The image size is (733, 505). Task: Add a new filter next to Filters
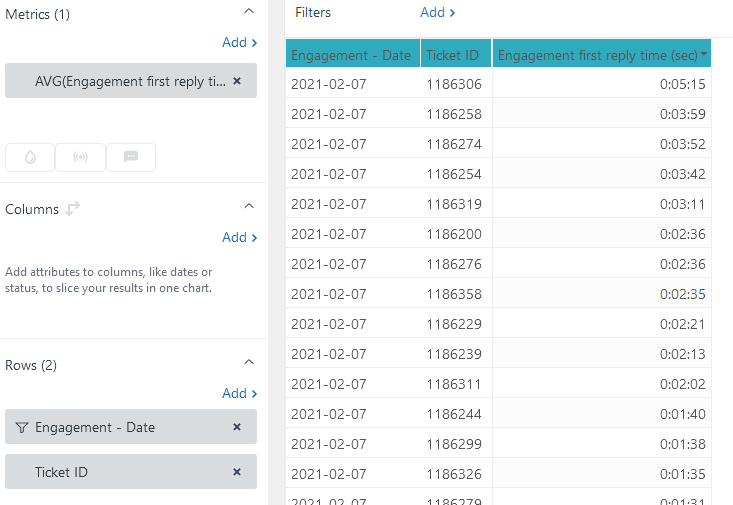438,13
